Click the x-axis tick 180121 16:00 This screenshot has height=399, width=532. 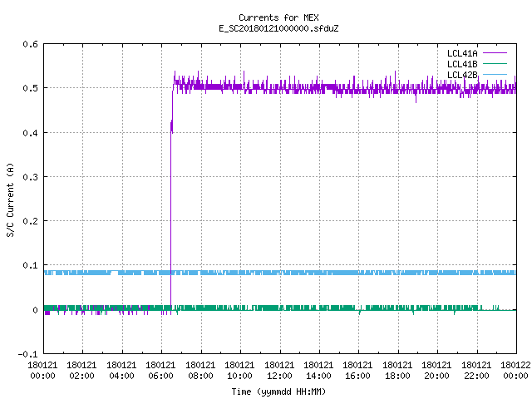coord(358,371)
